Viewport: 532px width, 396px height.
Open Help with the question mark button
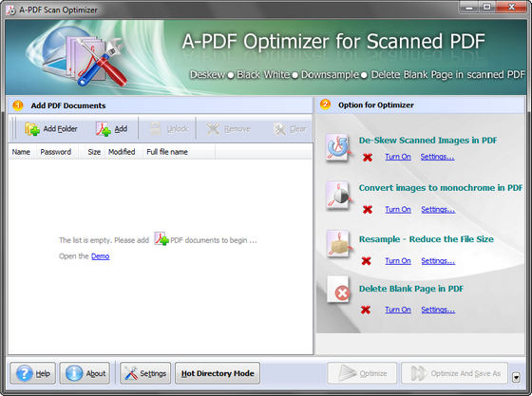coord(32,373)
